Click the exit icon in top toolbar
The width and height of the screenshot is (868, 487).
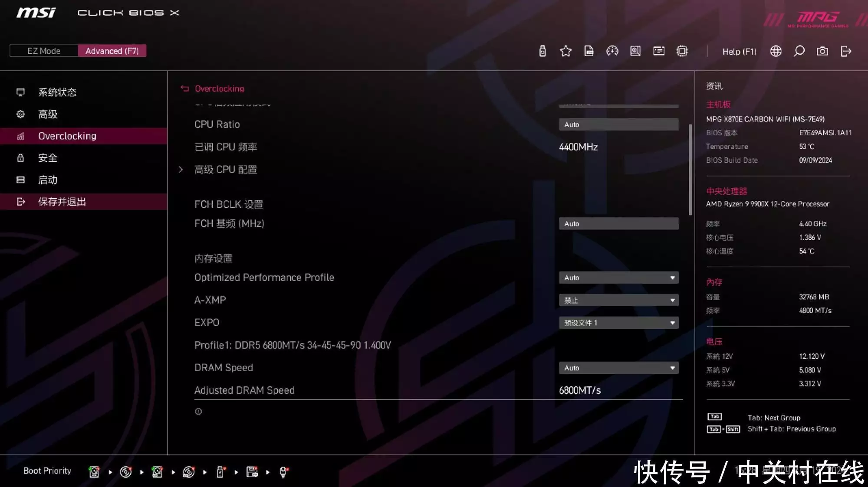point(846,51)
